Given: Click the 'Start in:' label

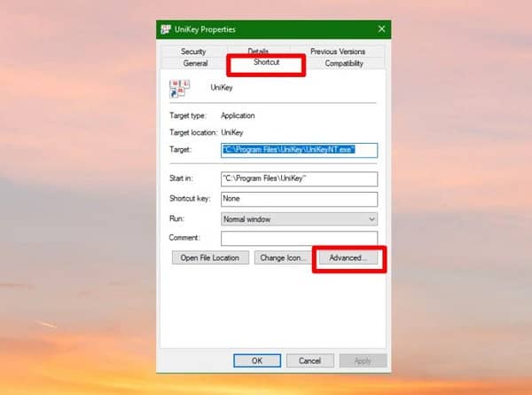Looking at the screenshot, I should click(x=181, y=178).
